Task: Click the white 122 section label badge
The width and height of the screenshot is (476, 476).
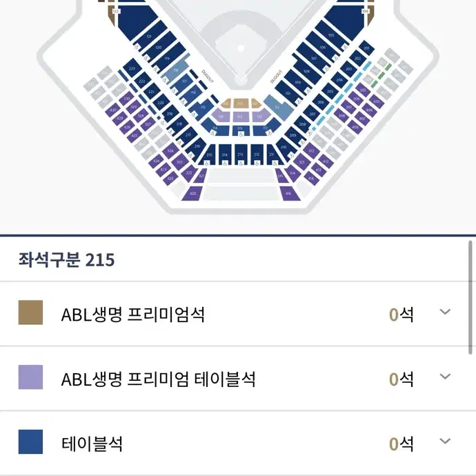Action: [116, 11]
